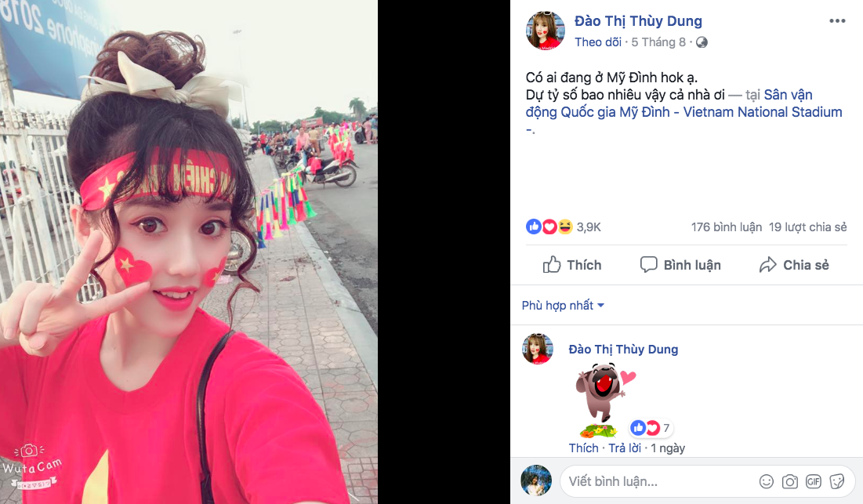Image resolution: width=863 pixels, height=504 pixels.
Task: Open the post author's profile picture
Action: click(x=546, y=31)
